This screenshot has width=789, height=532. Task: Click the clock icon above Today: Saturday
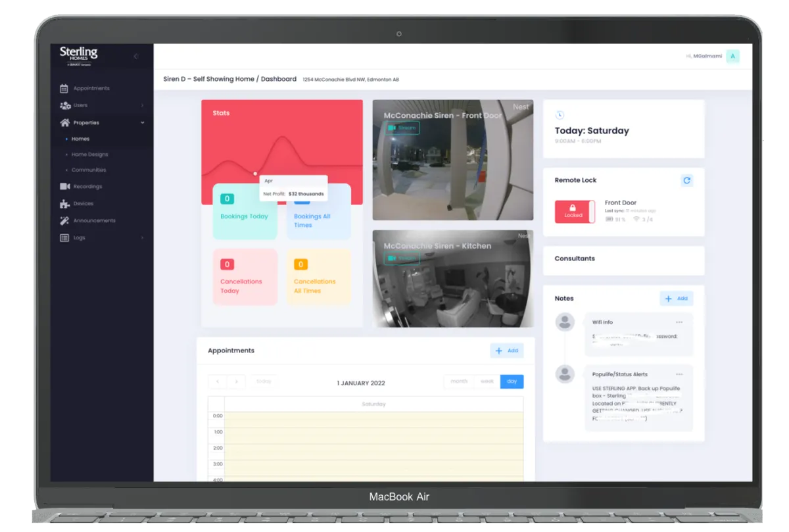click(x=560, y=115)
